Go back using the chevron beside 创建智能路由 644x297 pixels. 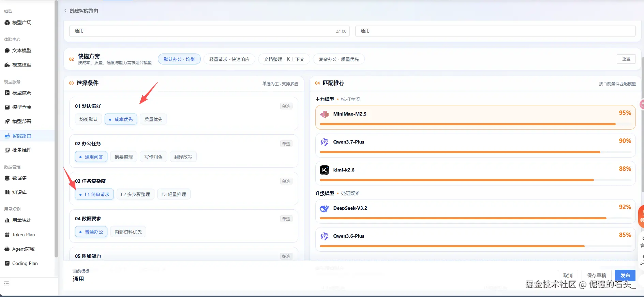(x=65, y=11)
